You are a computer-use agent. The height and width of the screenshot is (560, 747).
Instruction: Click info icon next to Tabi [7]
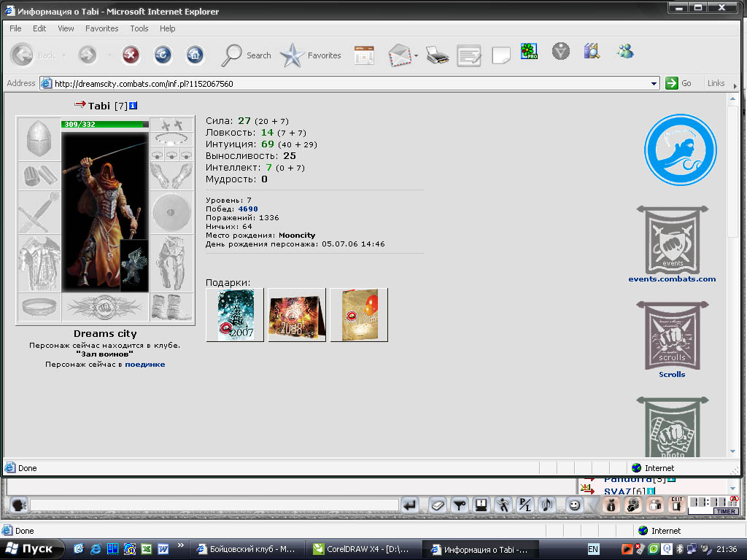point(133,106)
